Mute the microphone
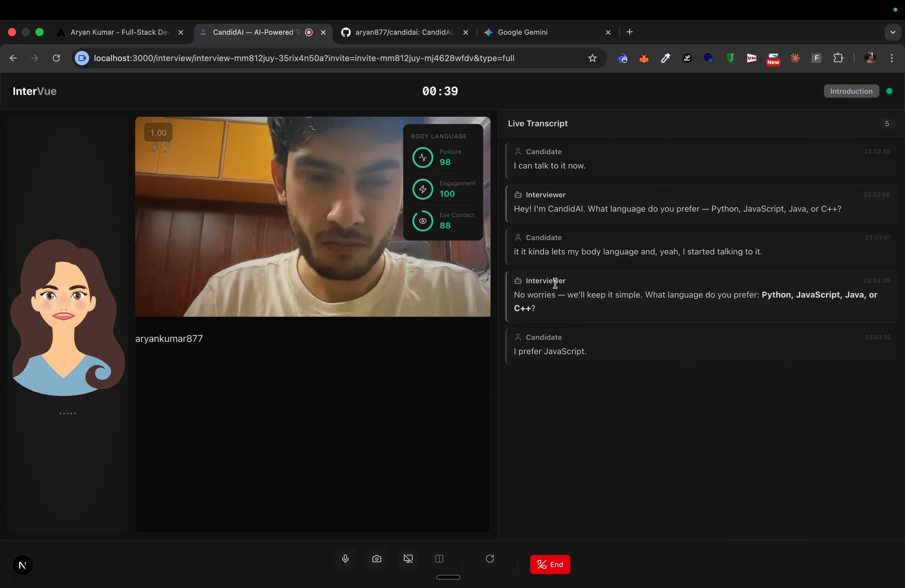 click(x=345, y=559)
